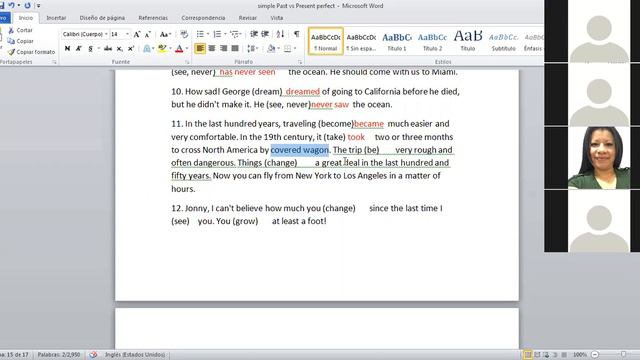The image size is (640, 360).
Task: Toggle italic (K) formatting
Action: tap(79, 49)
